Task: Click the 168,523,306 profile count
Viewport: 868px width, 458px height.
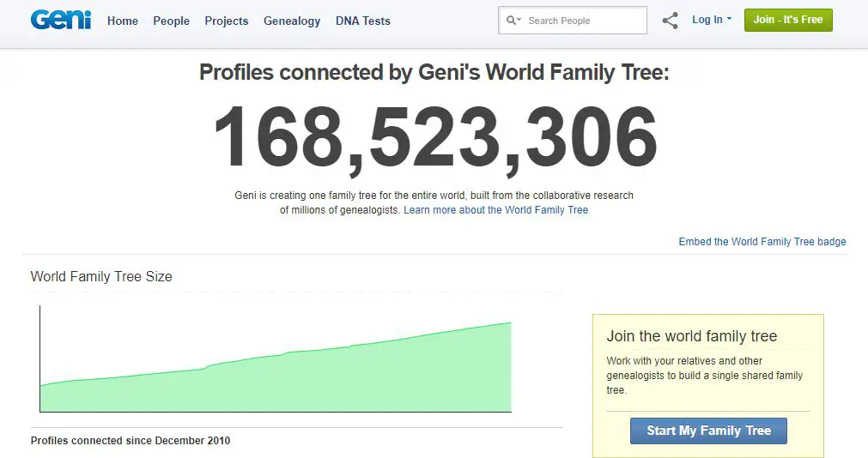Action: (x=435, y=138)
